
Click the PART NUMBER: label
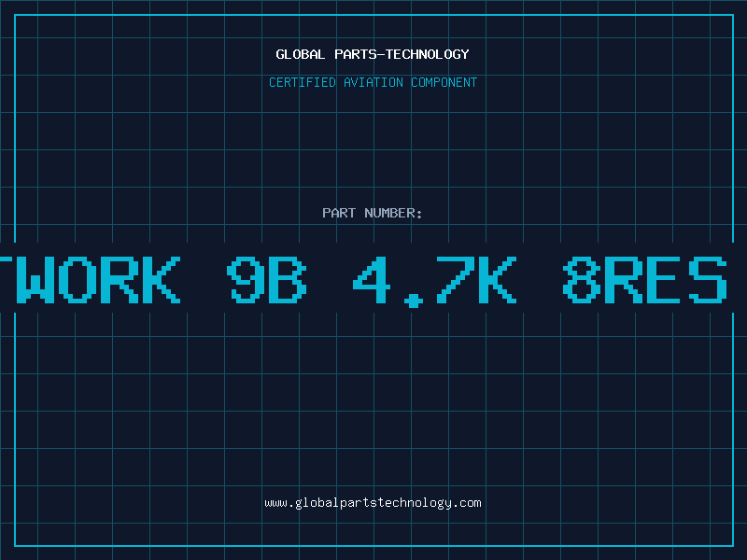[x=372, y=213]
